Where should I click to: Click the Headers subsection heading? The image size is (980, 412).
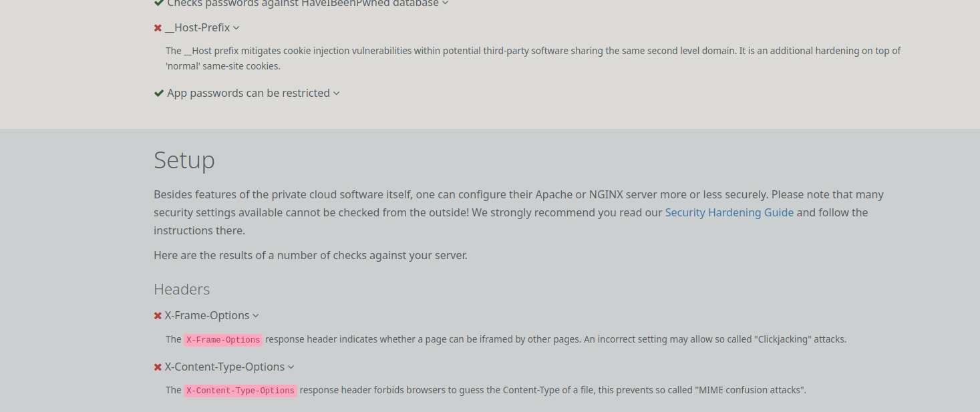pyautogui.click(x=182, y=289)
